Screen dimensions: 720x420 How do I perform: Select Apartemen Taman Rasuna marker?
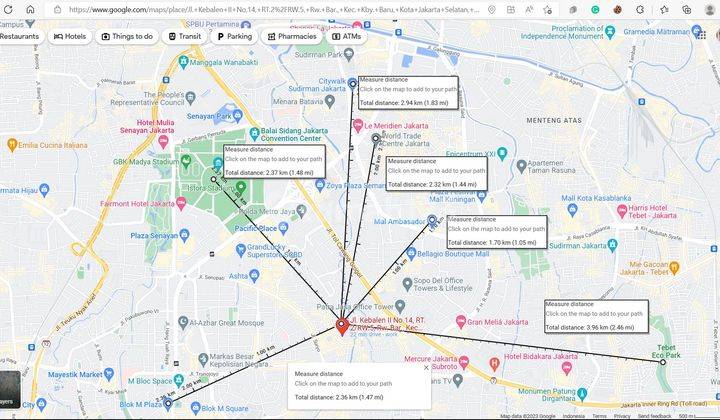click(x=521, y=166)
